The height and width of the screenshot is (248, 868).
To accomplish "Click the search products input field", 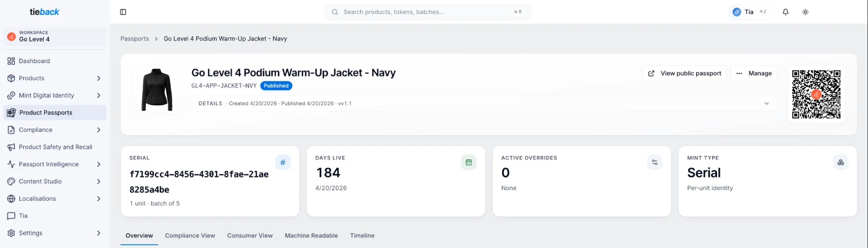I will pyautogui.click(x=428, y=12).
